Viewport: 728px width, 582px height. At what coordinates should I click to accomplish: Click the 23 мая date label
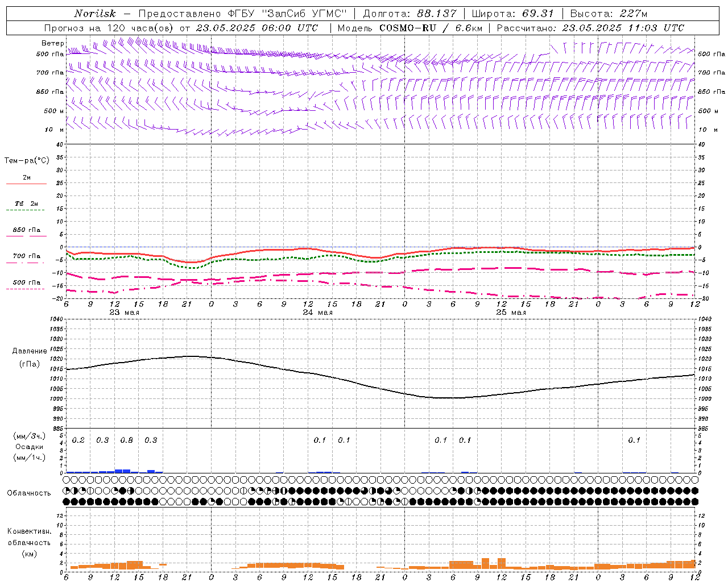pos(124,313)
